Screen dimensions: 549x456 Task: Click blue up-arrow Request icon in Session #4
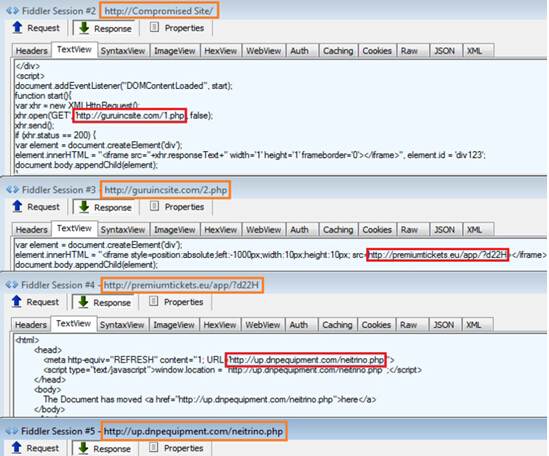click(16, 302)
